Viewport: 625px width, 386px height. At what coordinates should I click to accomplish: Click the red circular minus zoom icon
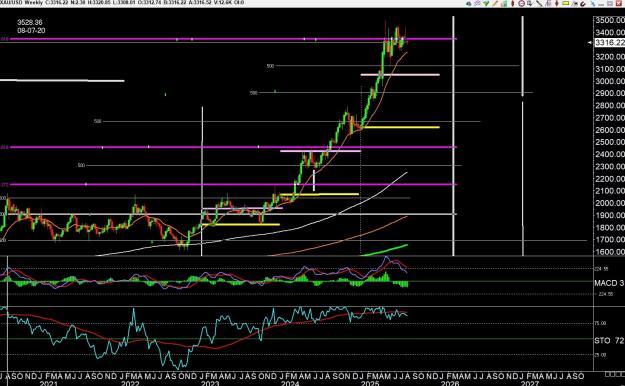pyautogui.click(x=521, y=4)
